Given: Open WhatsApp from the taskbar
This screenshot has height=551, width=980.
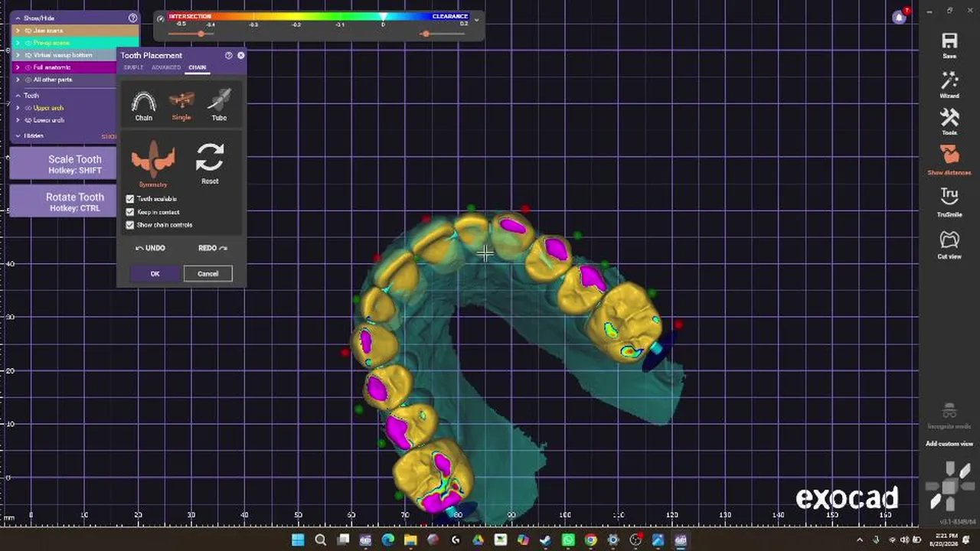Looking at the screenshot, I should click(x=567, y=540).
